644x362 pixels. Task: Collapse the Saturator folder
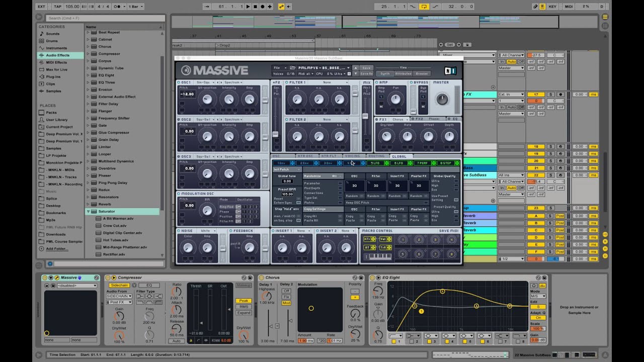click(88, 212)
